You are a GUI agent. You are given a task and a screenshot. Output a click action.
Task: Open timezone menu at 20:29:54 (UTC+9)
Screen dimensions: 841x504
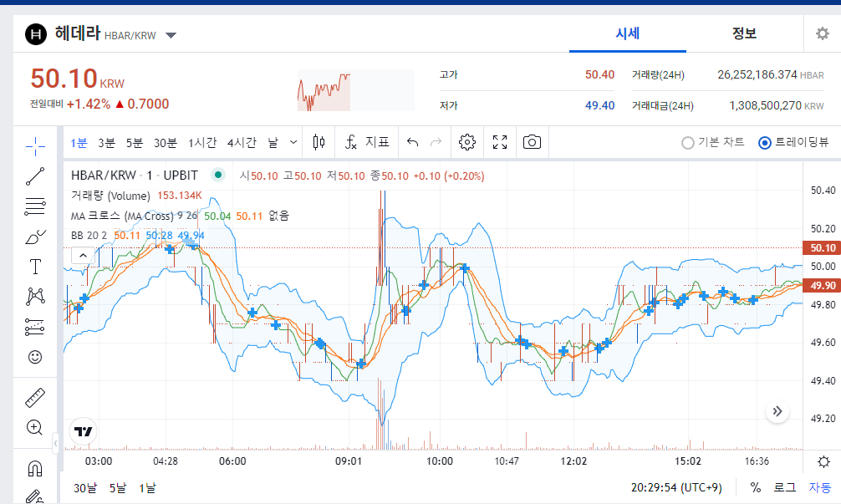676,487
